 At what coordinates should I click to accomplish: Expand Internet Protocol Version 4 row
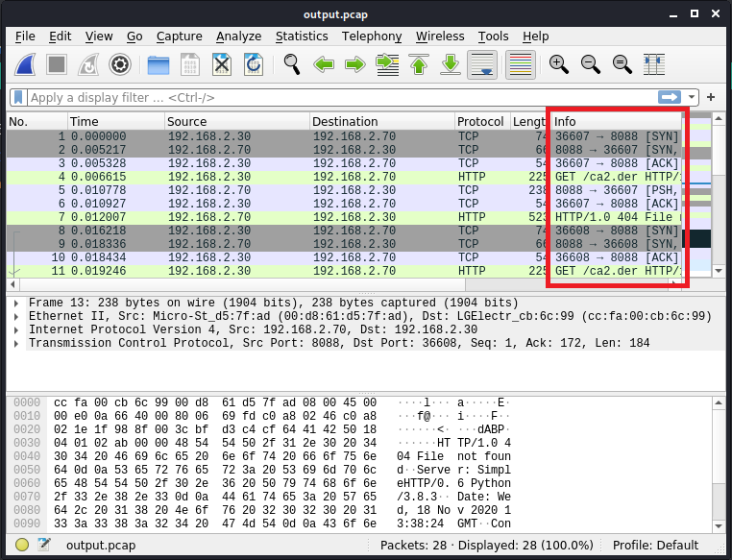pyautogui.click(x=16, y=329)
